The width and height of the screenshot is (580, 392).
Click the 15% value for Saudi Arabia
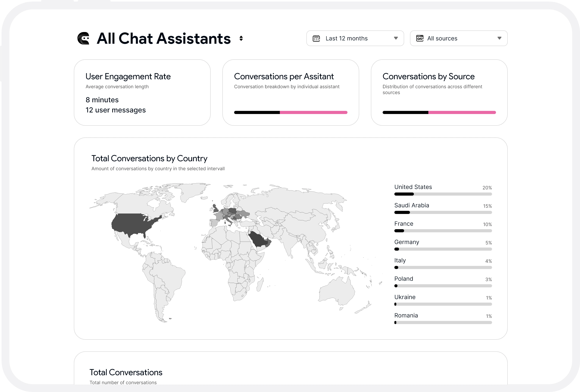point(487,206)
